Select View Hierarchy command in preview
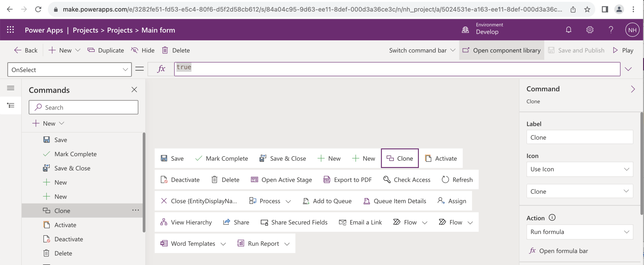644x265 pixels. point(186,222)
